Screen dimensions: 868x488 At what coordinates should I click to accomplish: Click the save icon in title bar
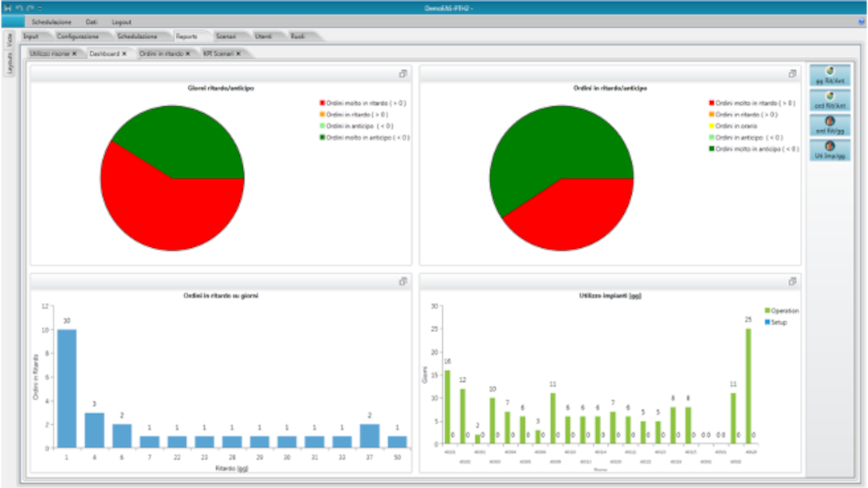[x=8, y=7]
